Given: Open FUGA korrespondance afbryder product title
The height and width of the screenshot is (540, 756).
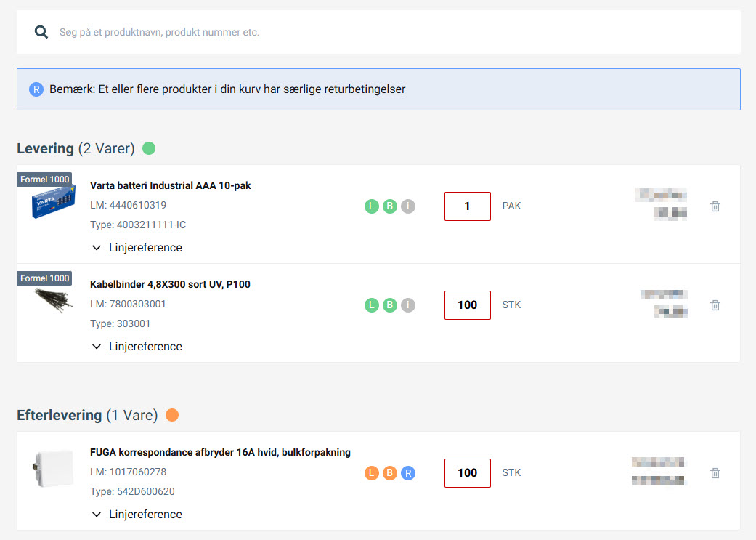Looking at the screenshot, I should click(220, 452).
